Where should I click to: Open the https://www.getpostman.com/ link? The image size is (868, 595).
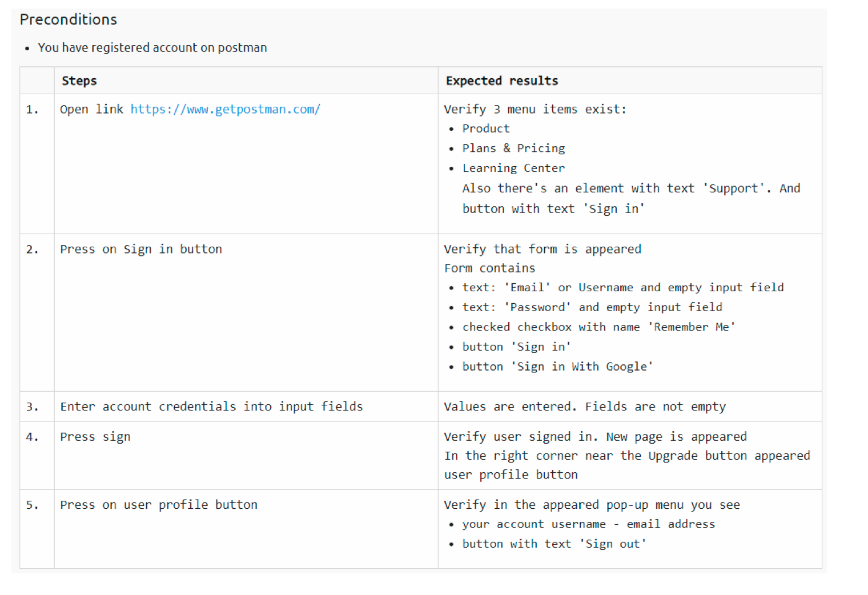pyautogui.click(x=225, y=109)
